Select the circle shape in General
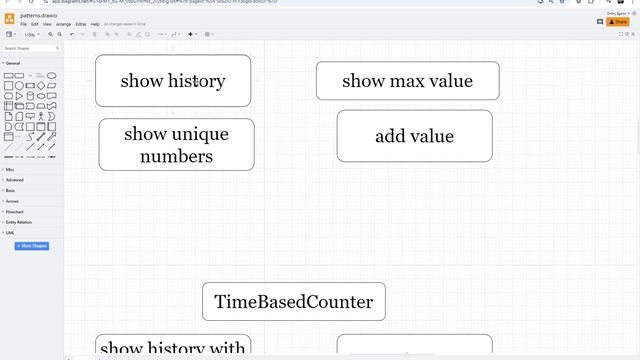640x360 pixels. [19, 86]
